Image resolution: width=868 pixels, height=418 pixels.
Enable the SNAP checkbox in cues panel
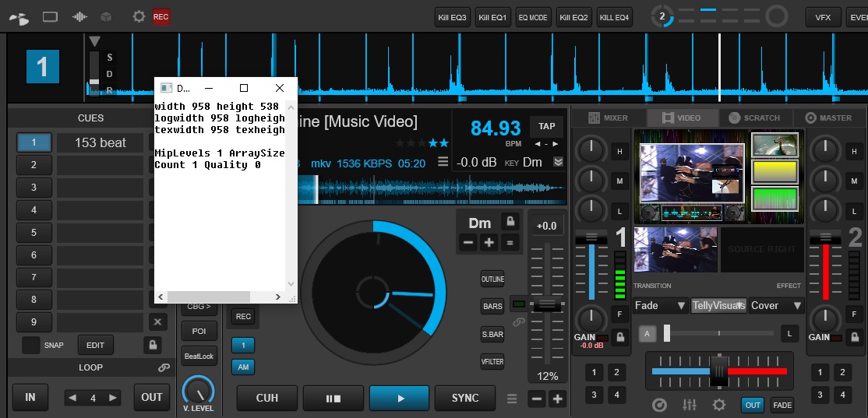(x=31, y=345)
